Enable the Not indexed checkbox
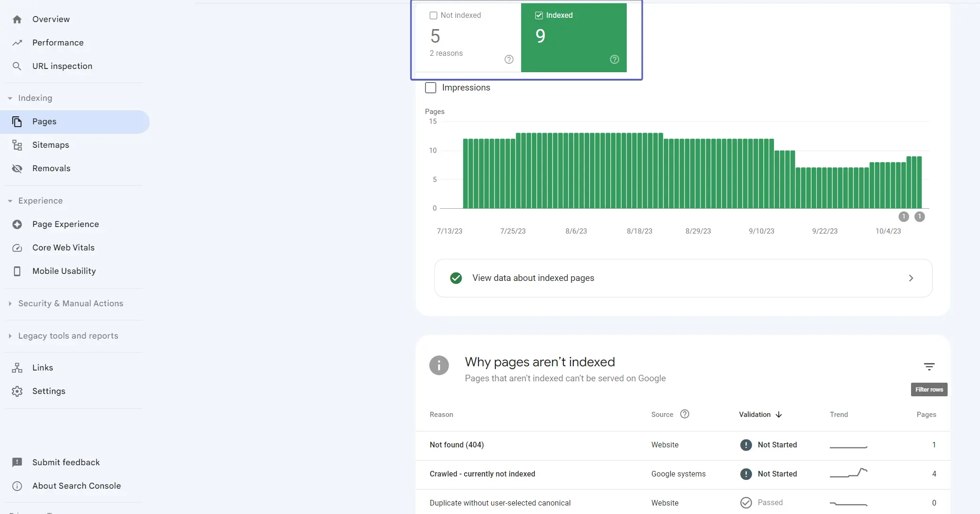The width and height of the screenshot is (980, 514). pyautogui.click(x=433, y=15)
